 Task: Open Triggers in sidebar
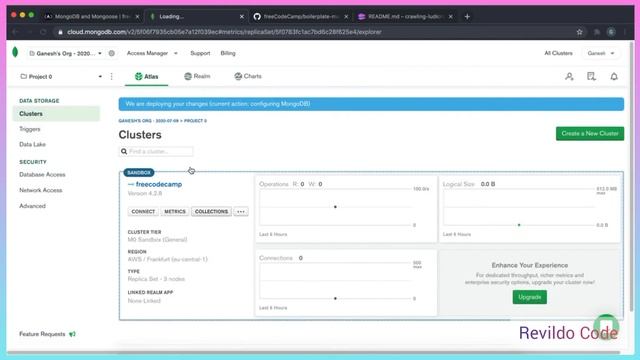[30, 129]
